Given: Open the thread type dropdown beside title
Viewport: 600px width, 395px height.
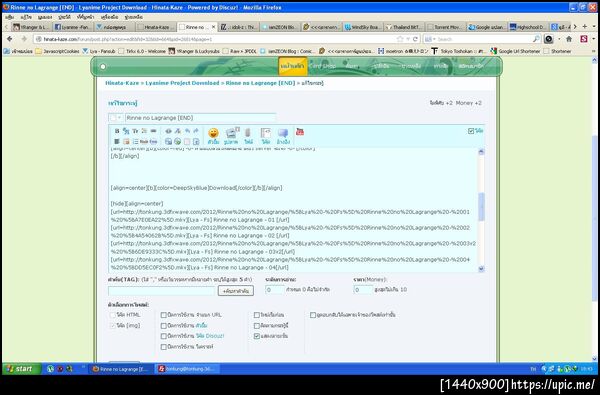Looking at the screenshot, I should pyautogui.click(x=116, y=118).
